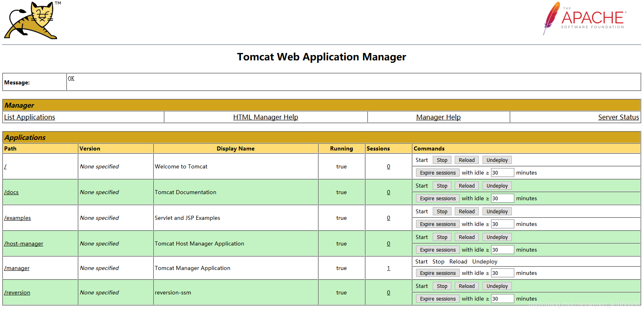
Task: Expire sessions for root / application
Action: [438, 173]
